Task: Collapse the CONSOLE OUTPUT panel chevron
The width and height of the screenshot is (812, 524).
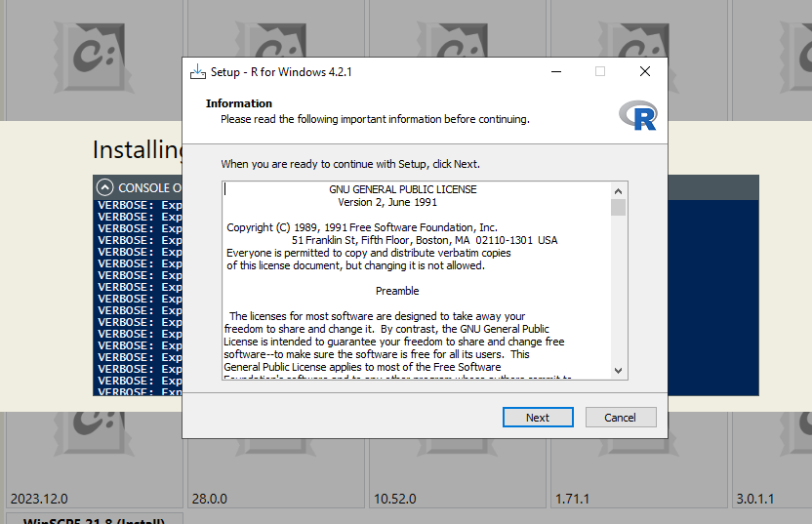Action: [x=104, y=187]
